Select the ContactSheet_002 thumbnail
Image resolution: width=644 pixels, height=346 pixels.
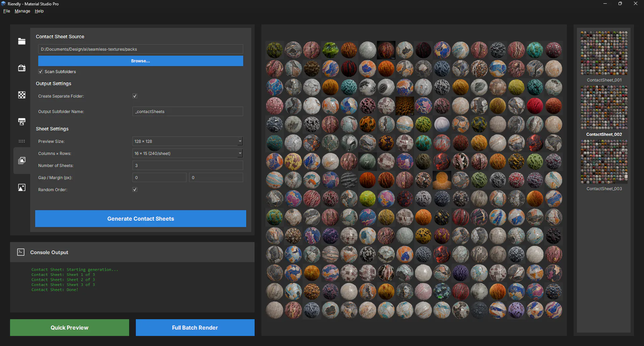click(x=604, y=107)
